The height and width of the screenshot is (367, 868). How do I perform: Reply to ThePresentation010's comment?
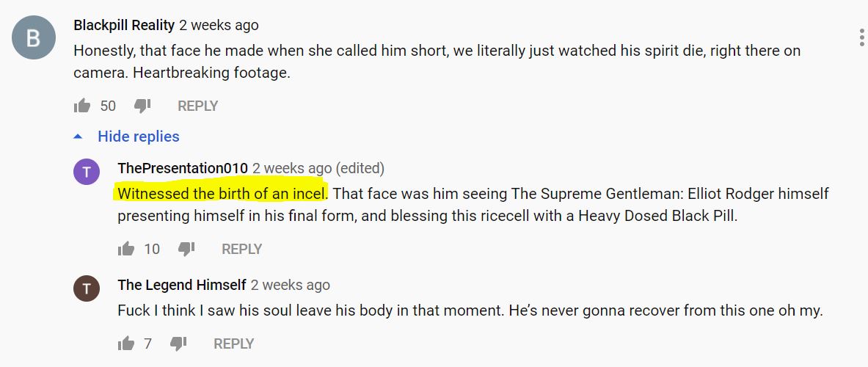[x=242, y=249]
